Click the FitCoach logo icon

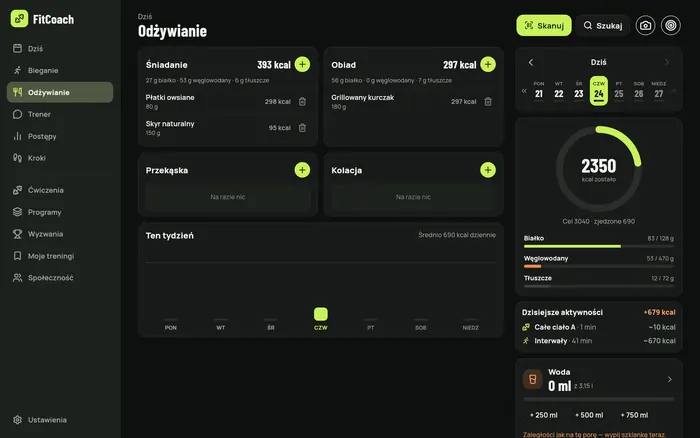click(x=19, y=19)
